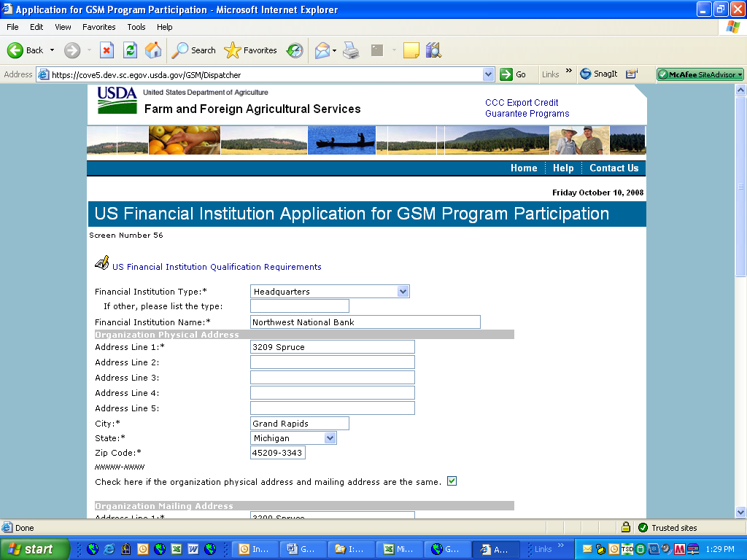Click the Financial Institution Name text field
747x560 pixels.
click(x=365, y=322)
